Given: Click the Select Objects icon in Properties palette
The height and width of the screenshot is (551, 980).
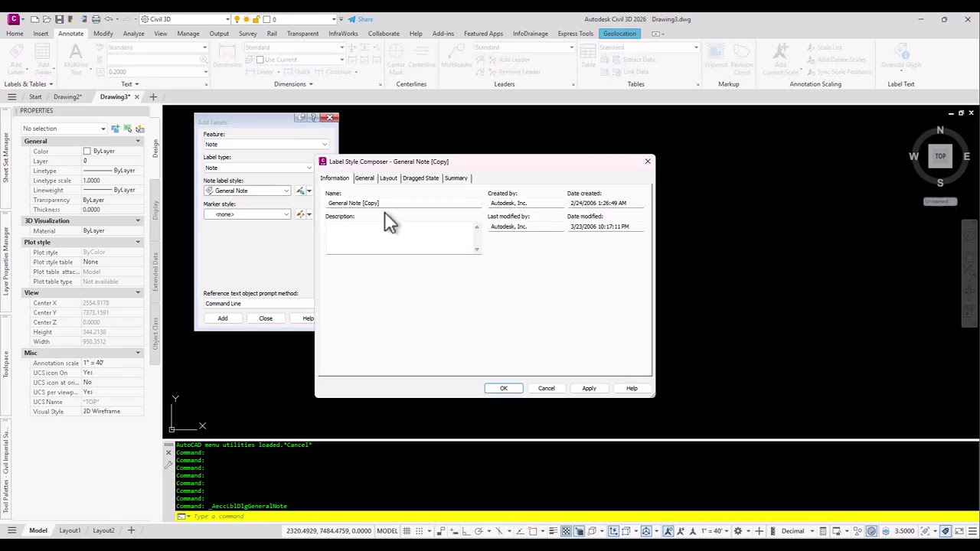Looking at the screenshot, I should [x=128, y=129].
